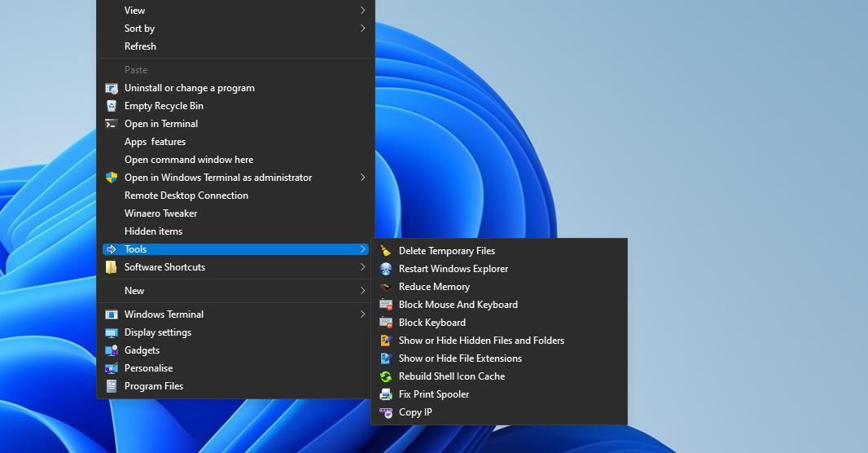Viewport: 868px width, 453px height.
Task: Click the Restart Windows Explorer icon
Action: click(386, 269)
